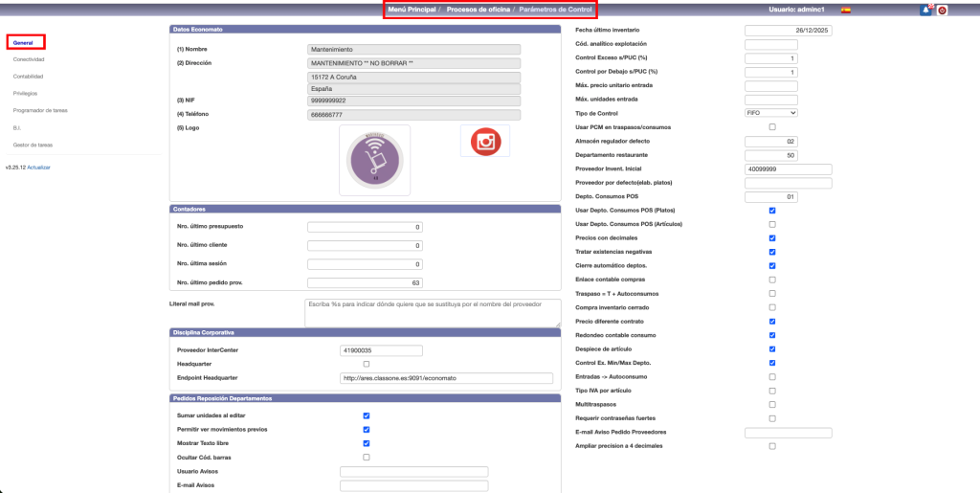Enable the Headquarter checkbox

(x=367, y=364)
